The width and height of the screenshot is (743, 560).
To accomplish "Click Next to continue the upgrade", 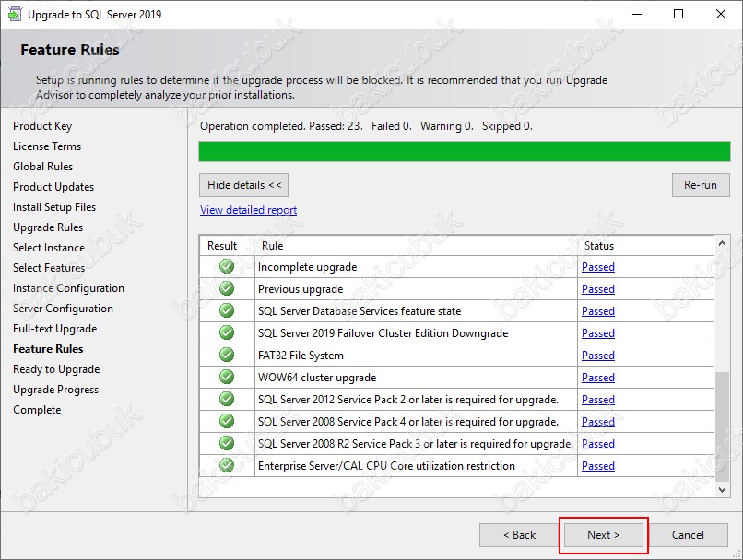I will 603,535.
